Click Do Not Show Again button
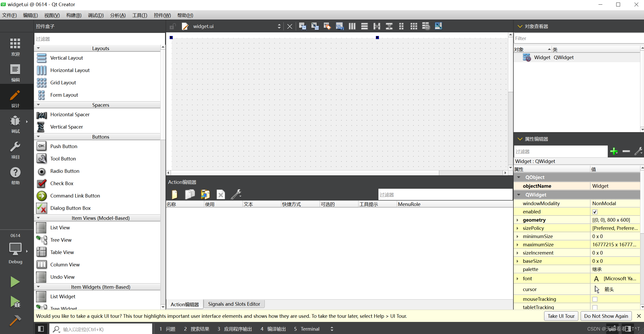Viewport: 644px width, 334px height. (x=606, y=316)
